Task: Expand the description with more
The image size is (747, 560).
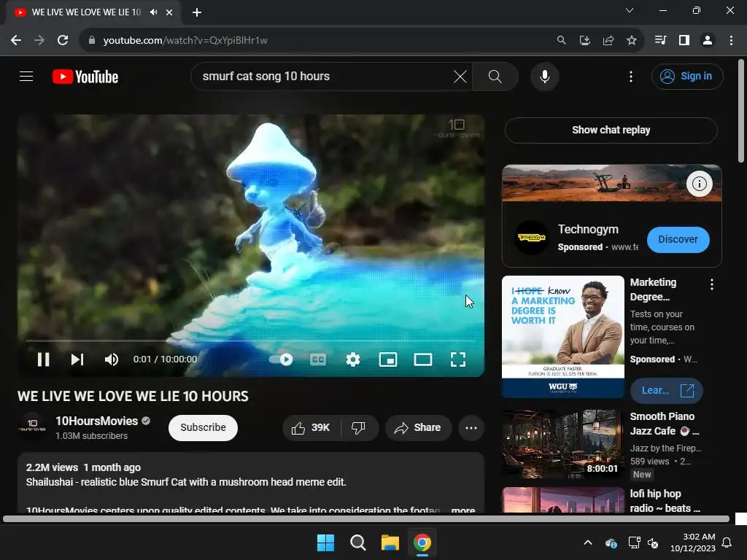Action: (463, 510)
